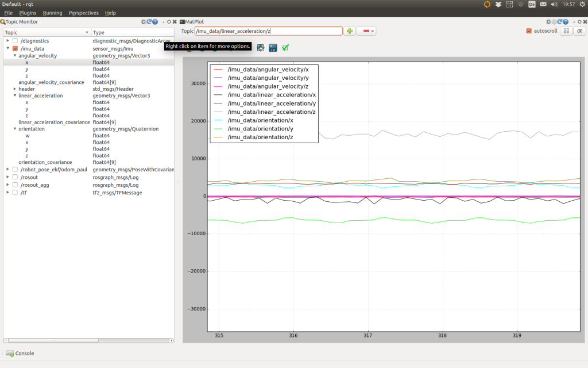Click the Topic input field in MatPlot
588x368 pixels.
pyautogui.click(x=269, y=31)
